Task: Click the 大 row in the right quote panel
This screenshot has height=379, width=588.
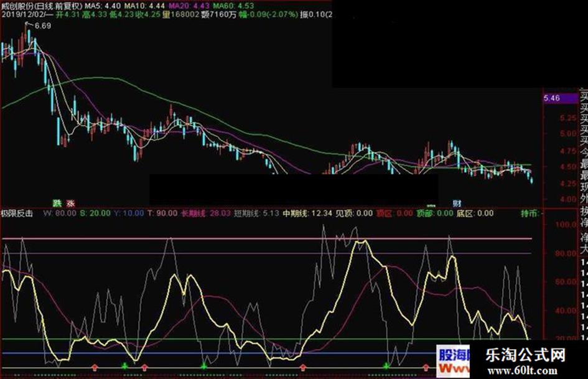Action: click(584, 249)
